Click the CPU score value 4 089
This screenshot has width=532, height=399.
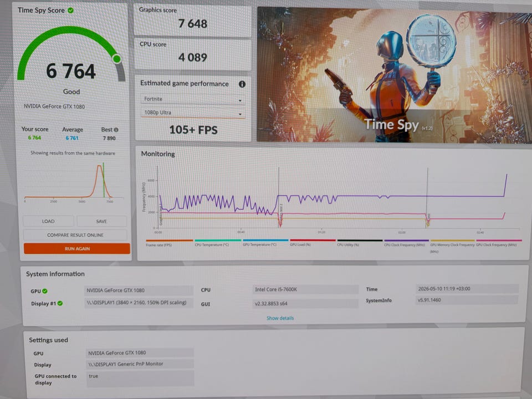pos(192,57)
